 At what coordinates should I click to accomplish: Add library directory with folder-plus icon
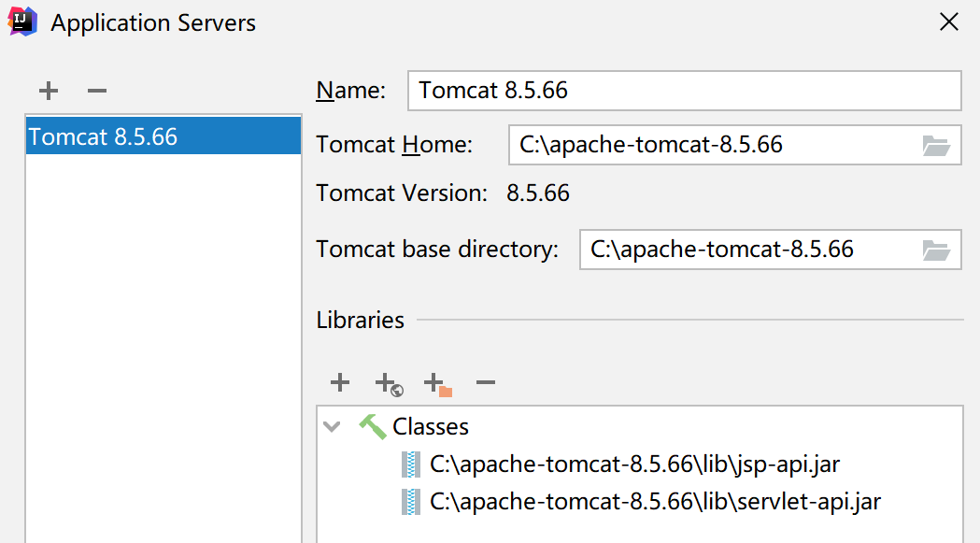pos(436,383)
